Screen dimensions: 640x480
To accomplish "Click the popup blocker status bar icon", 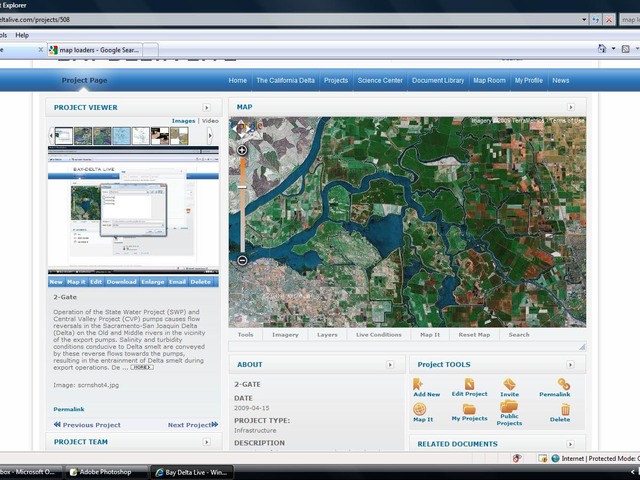I will [x=517, y=459].
